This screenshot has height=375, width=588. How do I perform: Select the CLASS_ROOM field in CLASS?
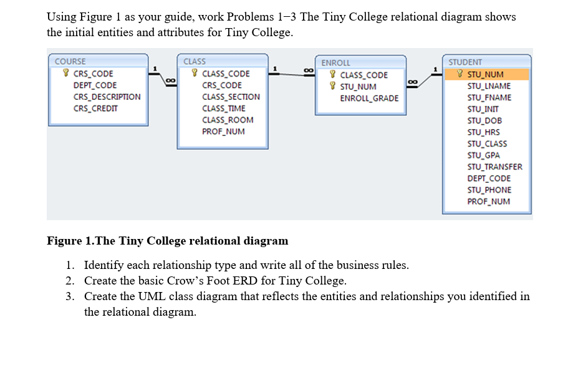228,120
